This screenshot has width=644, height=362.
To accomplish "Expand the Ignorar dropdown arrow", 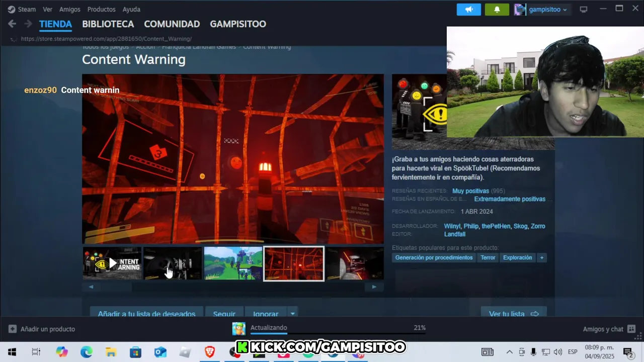I will (292, 313).
